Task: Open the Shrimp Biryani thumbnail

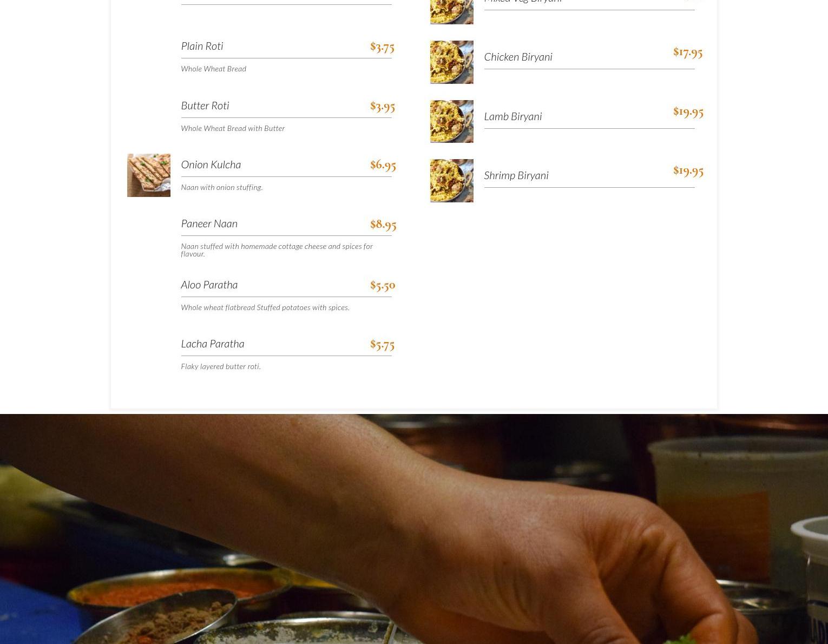Action: tap(452, 181)
